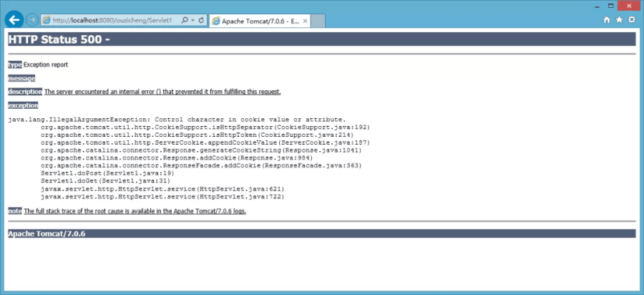Click the java.lang.IllegalArgumentException line

pos(177,120)
